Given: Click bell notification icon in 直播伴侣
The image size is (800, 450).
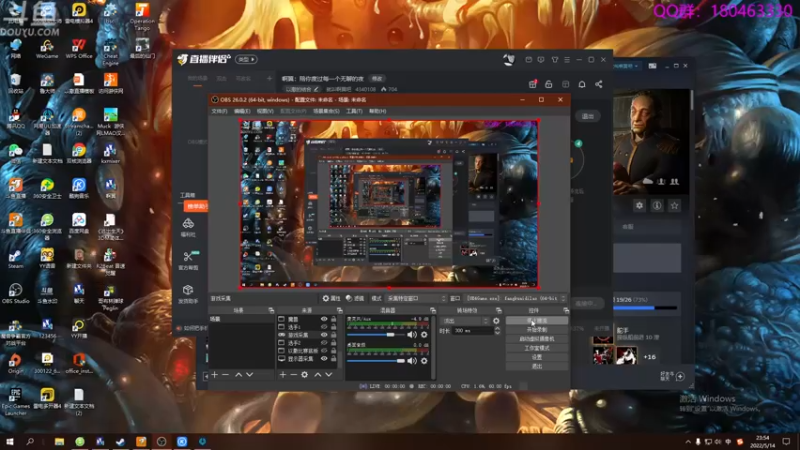Looking at the screenshot, I should 582,84.
